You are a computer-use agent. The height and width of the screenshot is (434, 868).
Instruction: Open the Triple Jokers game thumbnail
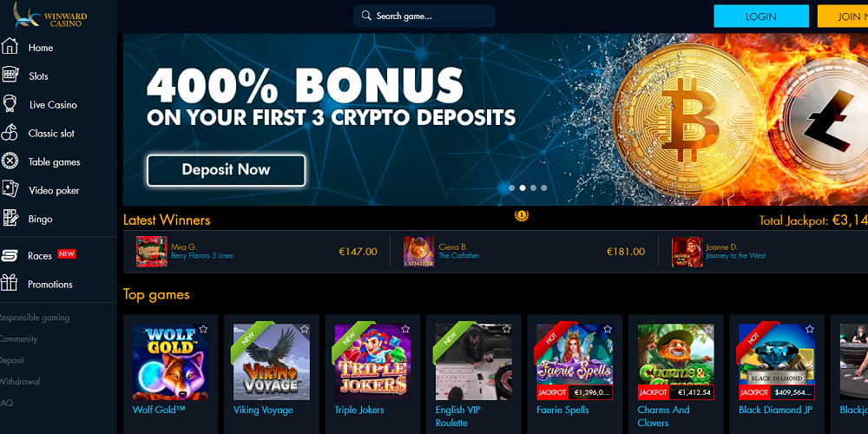tap(372, 362)
